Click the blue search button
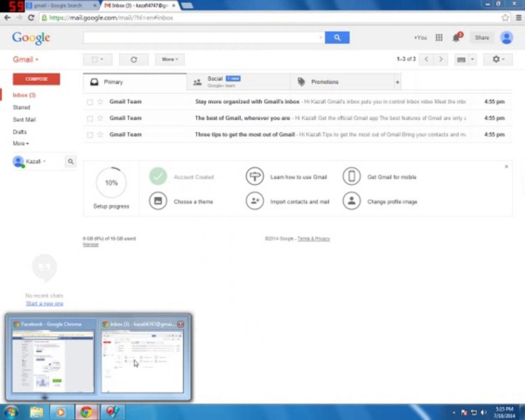The width and height of the screenshot is (525, 420). [x=337, y=37]
